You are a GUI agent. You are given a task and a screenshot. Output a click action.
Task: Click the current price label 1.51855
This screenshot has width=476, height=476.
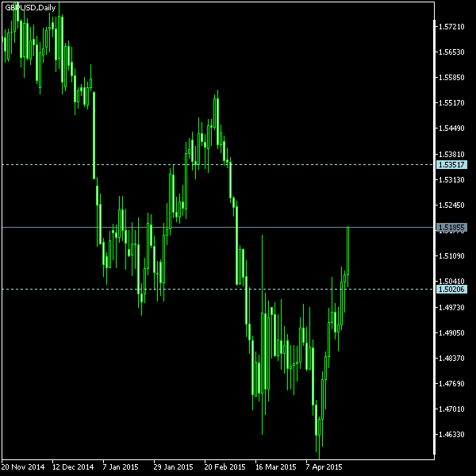pyautogui.click(x=451, y=228)
